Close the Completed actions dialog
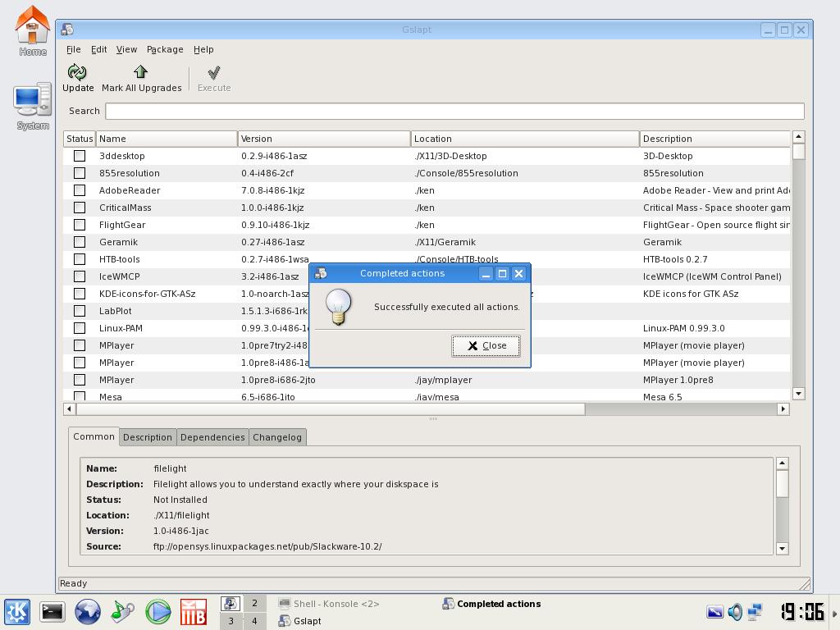 (x=486, y=345)
